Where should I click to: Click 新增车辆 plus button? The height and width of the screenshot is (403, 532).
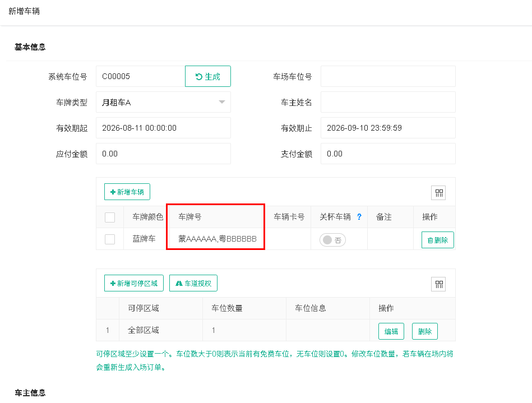[127, 192]
